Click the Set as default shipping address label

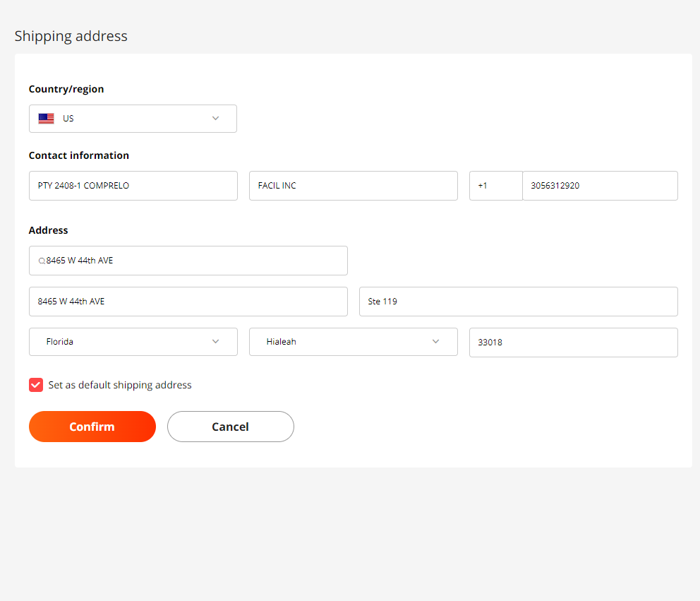click(120, 385)
